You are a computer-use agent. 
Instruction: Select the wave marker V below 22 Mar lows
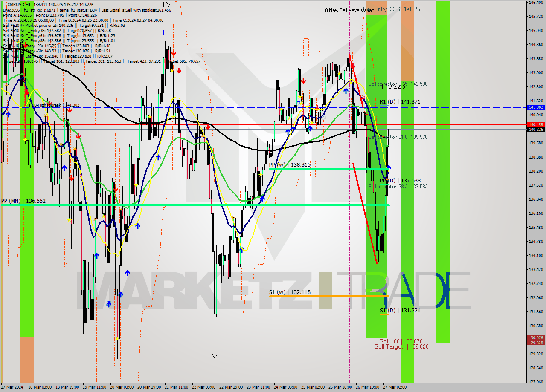tap(215, 356)
